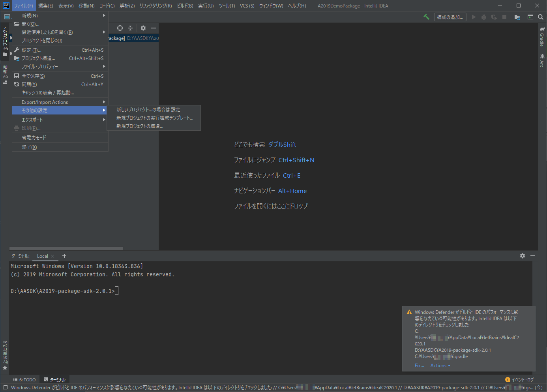Select その他の設定 menu entry
547x392 pixels.
pos(60,110)
